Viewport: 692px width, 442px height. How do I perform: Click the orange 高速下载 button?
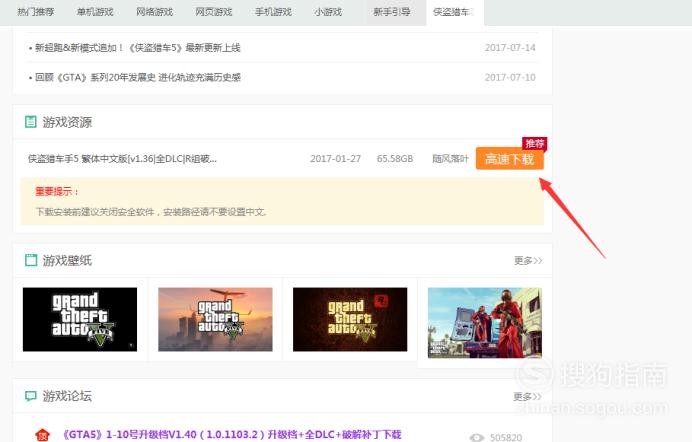[510, 159]
